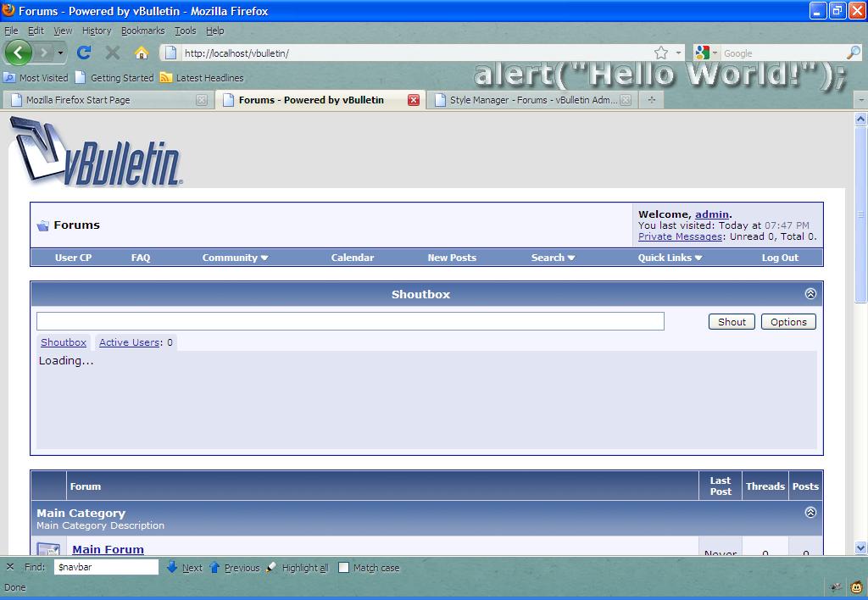Click the shout message input field
This screenshot has width=868, height=600.
pyautogui.click(x=350, y=321)
